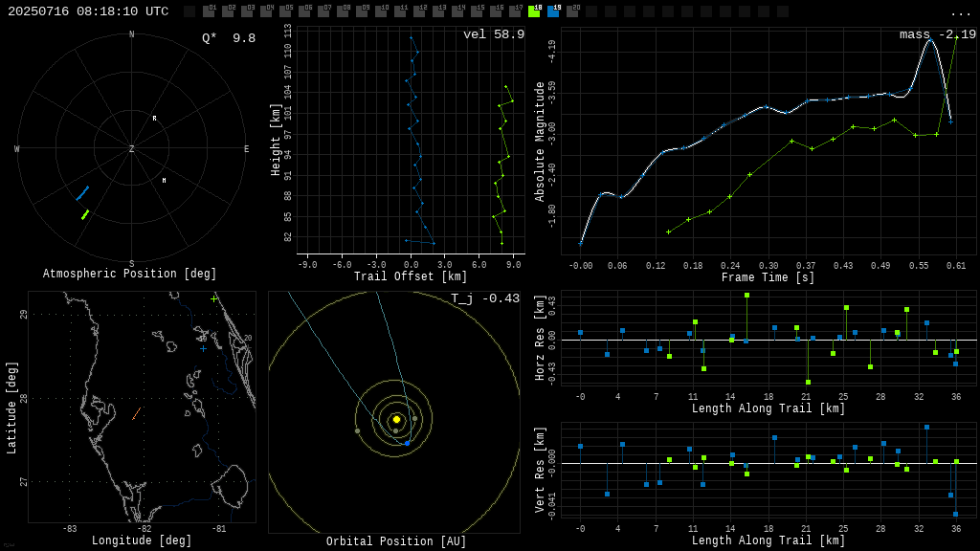Select station box 14 in top strip
980x551 pixels.
(x=457, y=11)
